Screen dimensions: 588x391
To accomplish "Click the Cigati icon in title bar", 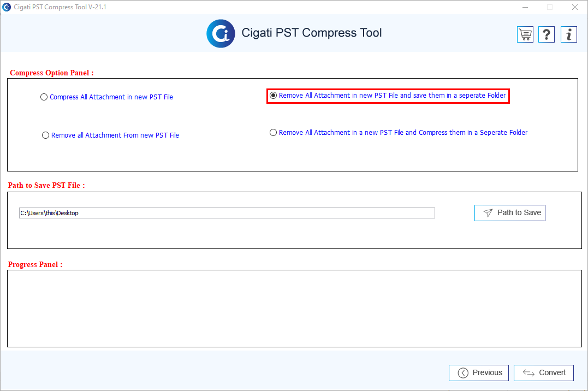I will (7, 7).
